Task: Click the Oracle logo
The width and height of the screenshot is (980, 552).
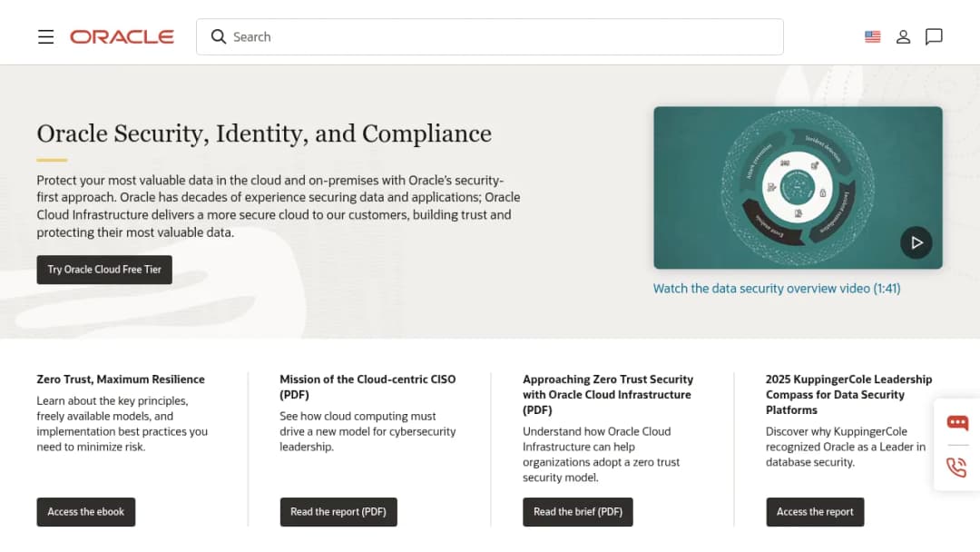Action: click(122, 37)
